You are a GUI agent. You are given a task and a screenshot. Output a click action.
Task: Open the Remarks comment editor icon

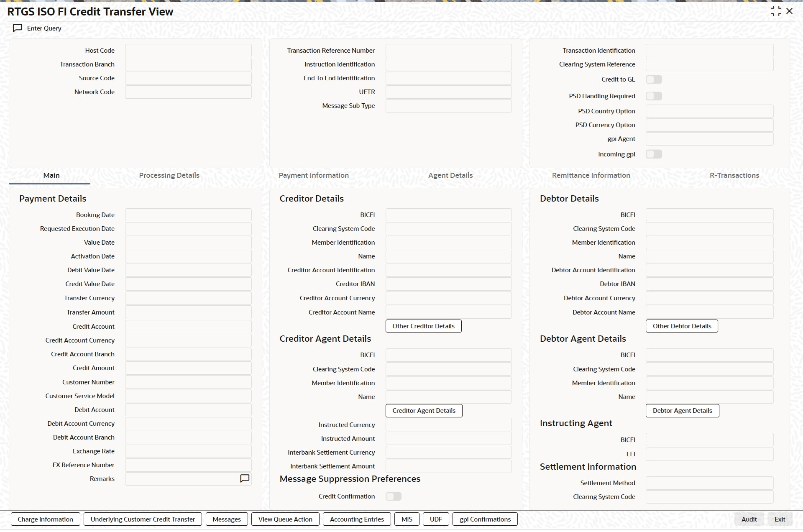coord(245,478)
